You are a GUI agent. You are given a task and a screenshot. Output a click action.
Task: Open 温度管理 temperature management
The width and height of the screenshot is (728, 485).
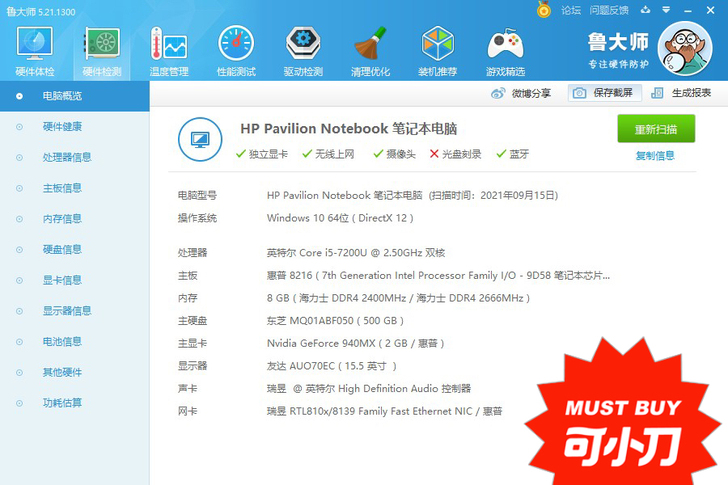(169, 52)
